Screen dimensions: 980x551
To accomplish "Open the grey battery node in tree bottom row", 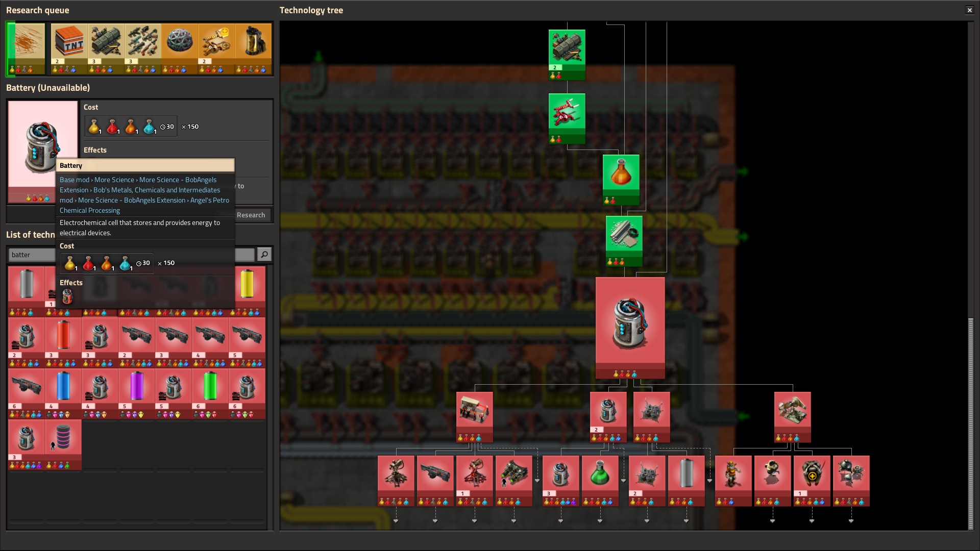I will (x=686, y=481).
